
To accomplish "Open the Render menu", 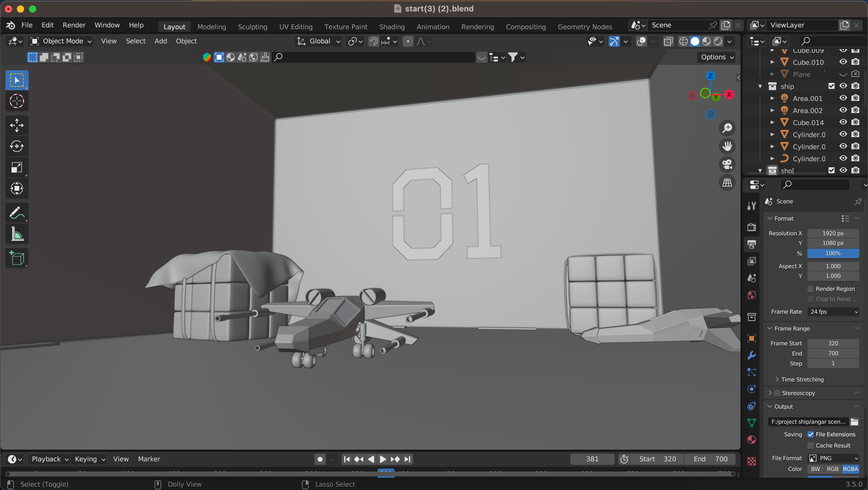I will 74,25.
